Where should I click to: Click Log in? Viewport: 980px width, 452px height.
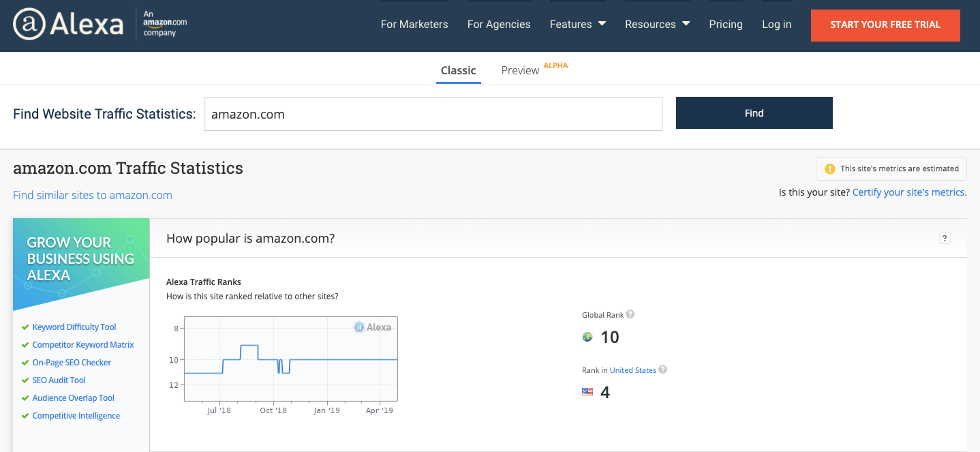(777, 25)
